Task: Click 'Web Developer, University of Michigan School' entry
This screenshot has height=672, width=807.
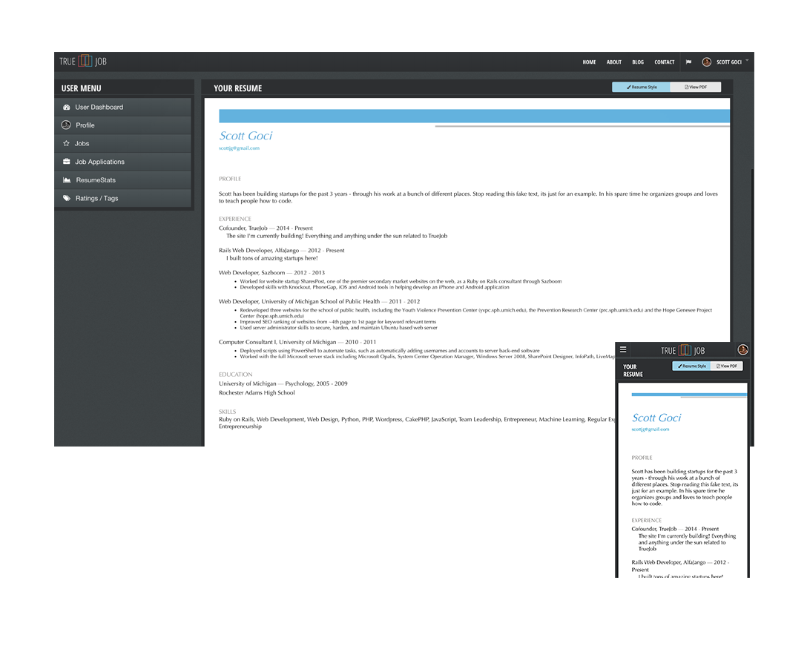Action: click(319, 302)
